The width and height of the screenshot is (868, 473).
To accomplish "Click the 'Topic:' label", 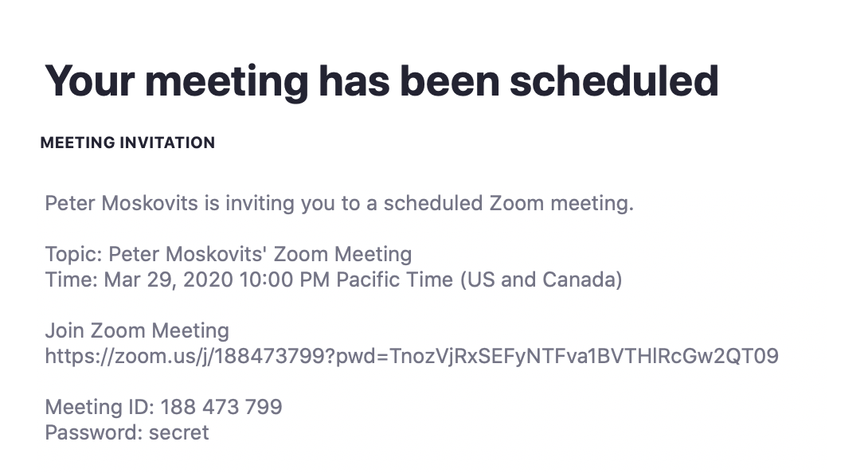I will (x=74, y=255).
